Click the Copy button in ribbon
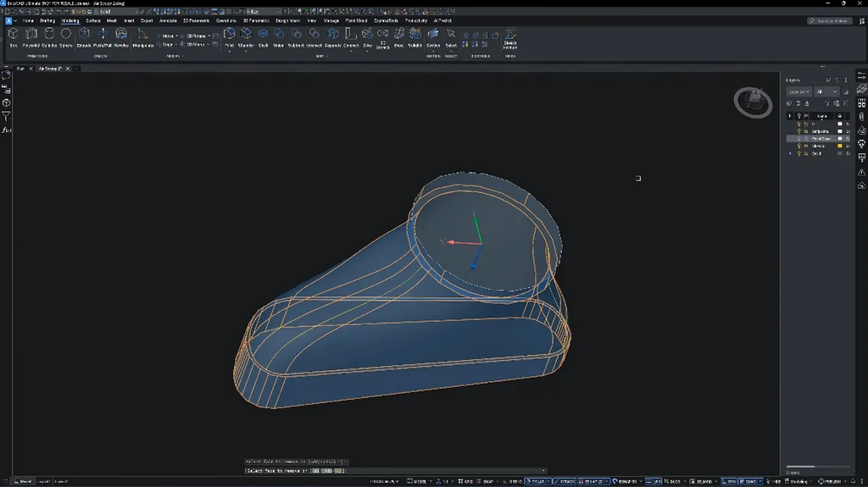868x487 pixels. 165,44
